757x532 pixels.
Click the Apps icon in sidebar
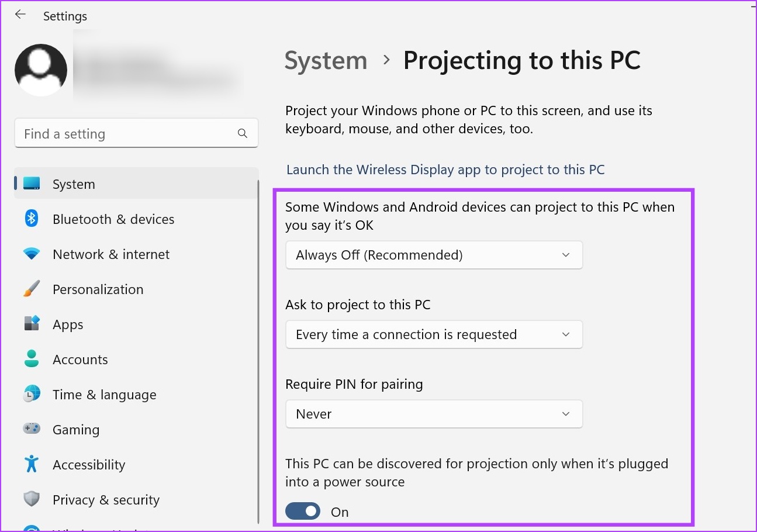(32, 324)
